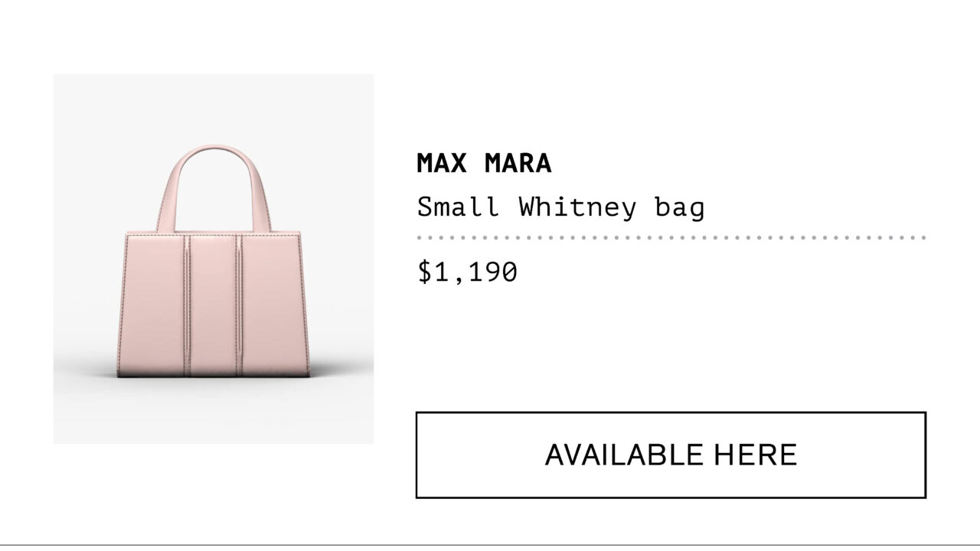
Task: Click the $1,190 price text
Action: (x=467, y=272)
